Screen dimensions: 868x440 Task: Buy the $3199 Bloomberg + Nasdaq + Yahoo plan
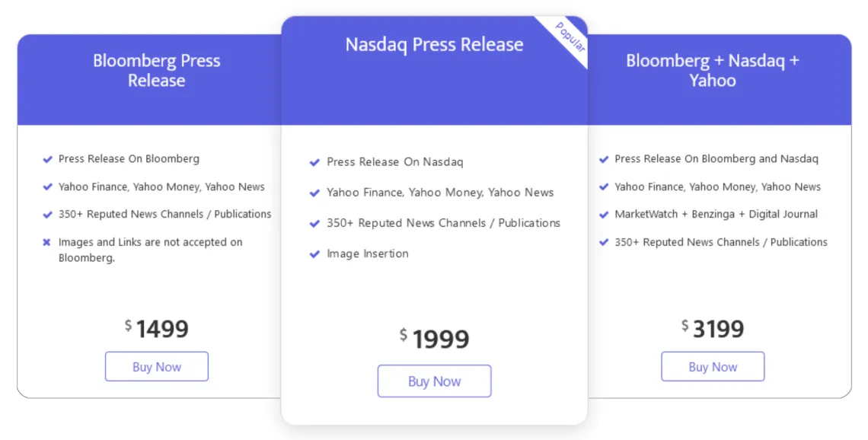[x=713, y=366]
